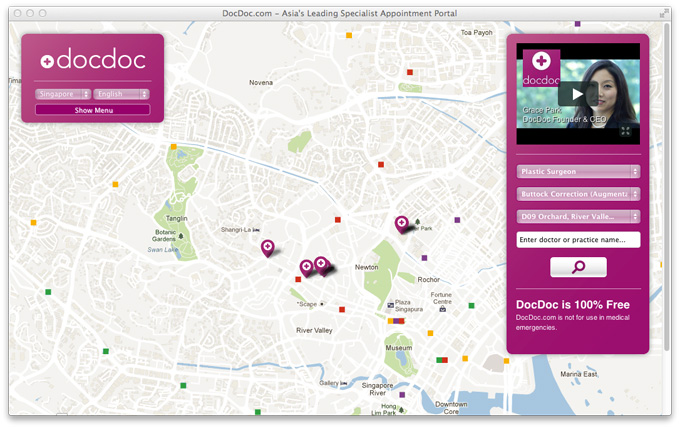Screen dimensions: 680x428
Task: Click the magnifier search button
Action: (578, 267)
